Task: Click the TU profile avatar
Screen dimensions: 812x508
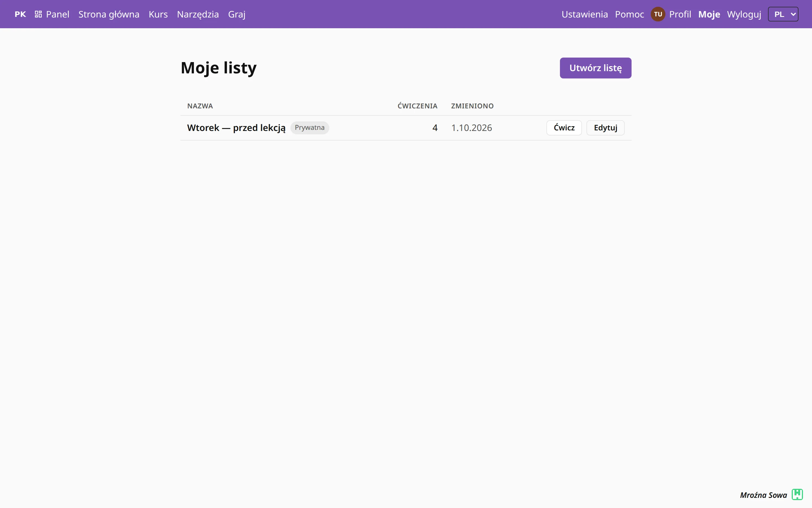Action: (x=658, y=14)
